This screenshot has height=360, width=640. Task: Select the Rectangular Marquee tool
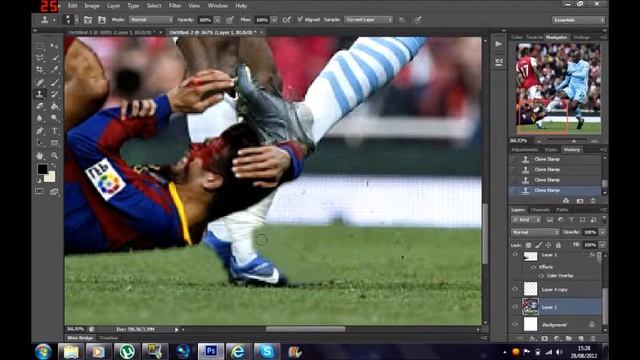(40, 45)
